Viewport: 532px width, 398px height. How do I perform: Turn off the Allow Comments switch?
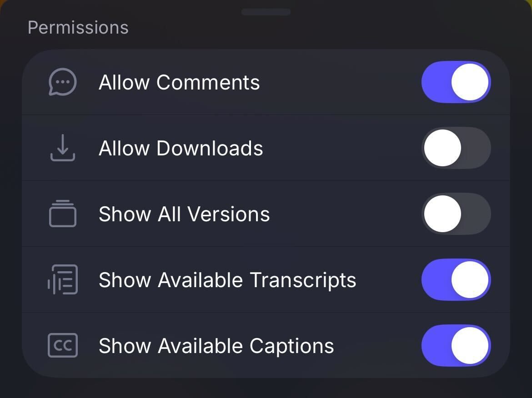point(456,82)
